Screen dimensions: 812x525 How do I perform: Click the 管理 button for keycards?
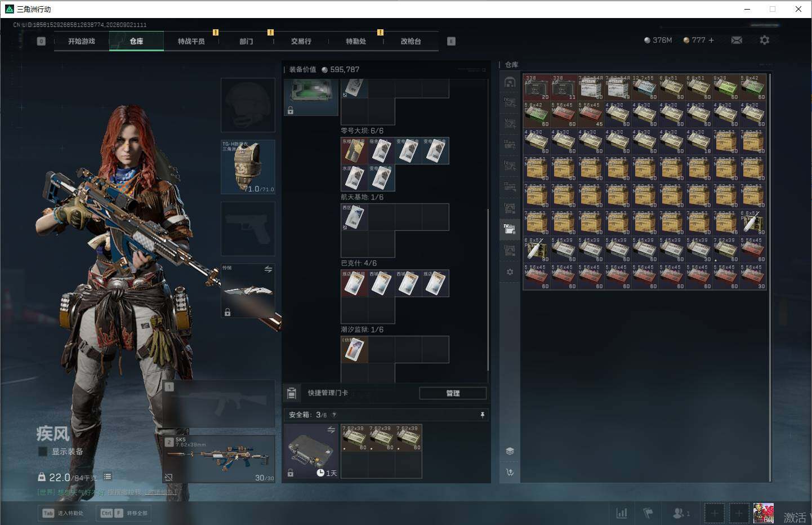[x=453, y=393]
